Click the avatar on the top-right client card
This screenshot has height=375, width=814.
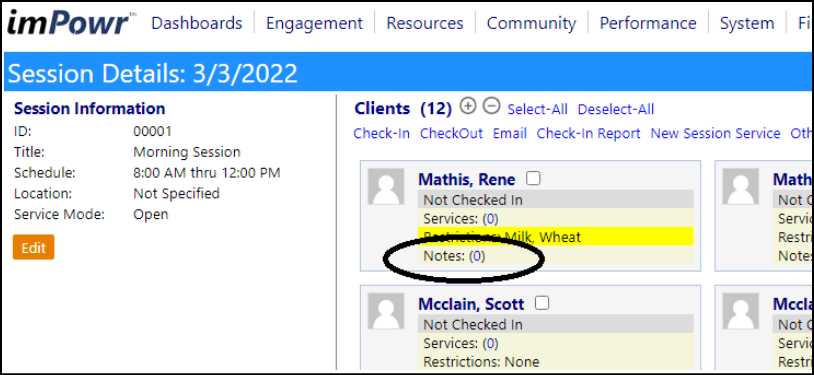pos(741,186)
